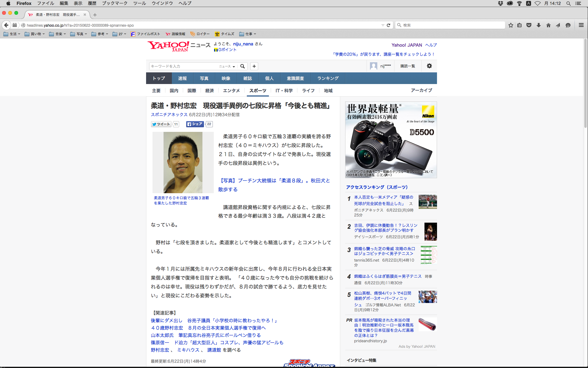Screen dimensions: 588x368
Task: Open the ブックマーク menu in the menu bar
Action: (x=115, y=3)
